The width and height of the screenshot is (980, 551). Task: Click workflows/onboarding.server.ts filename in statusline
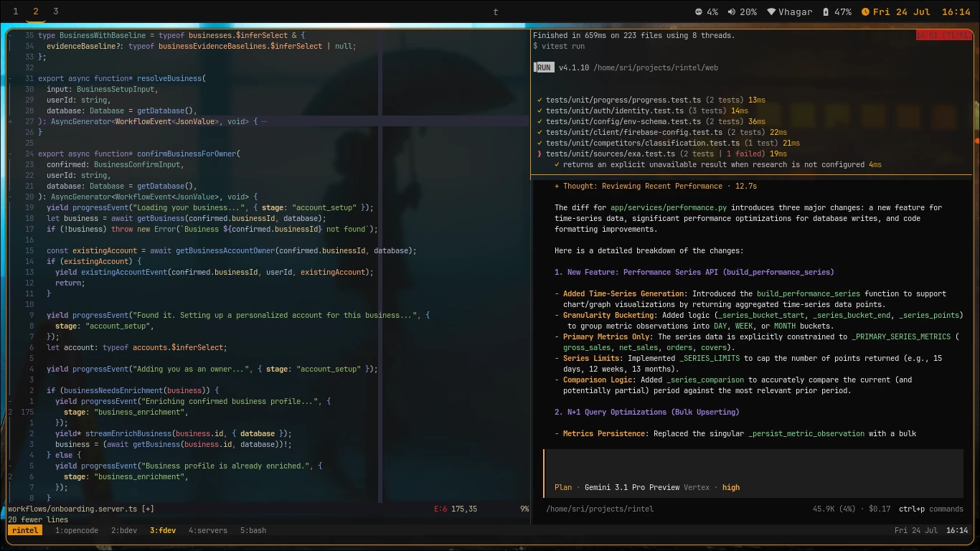point(72,509)
